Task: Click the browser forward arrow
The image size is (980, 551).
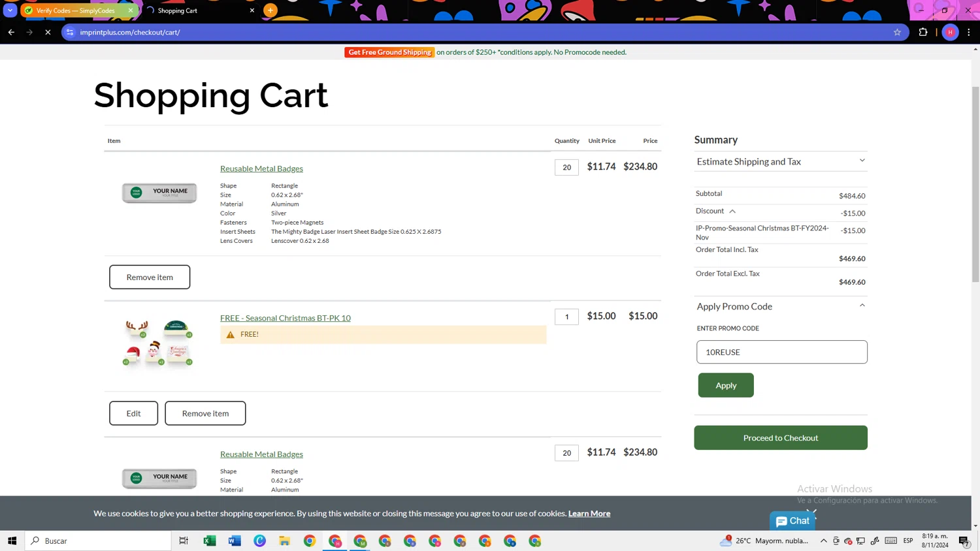Action: (29, 32)
